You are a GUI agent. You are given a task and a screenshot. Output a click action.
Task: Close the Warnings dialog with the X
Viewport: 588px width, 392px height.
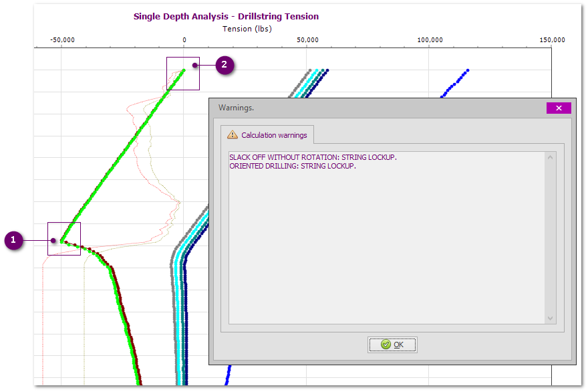click(x=559, y=108)
